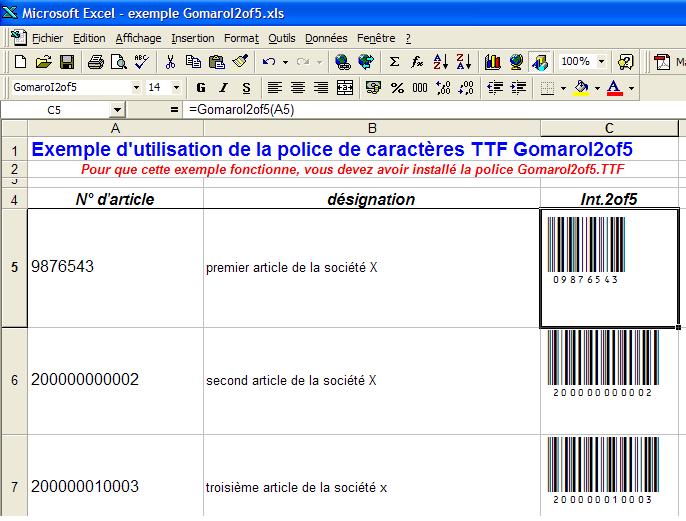Image resolution: width=686 pixels, height=521 pixels.
Task: Copy the selection with the Copy icon
Action: tap(193, 62)
